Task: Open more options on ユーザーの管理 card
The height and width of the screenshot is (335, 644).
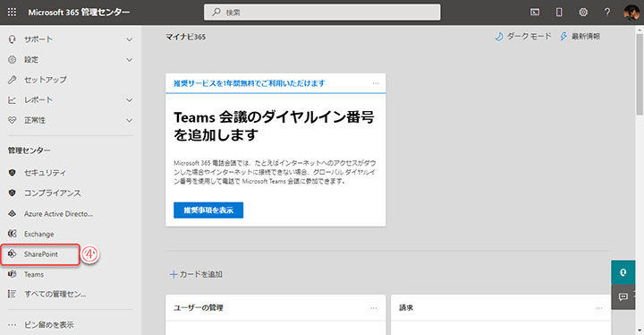Action: click(x=373, y=308)
